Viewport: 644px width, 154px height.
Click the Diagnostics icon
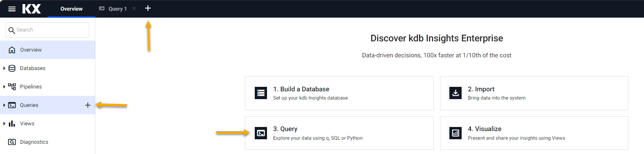coord(12,142)
